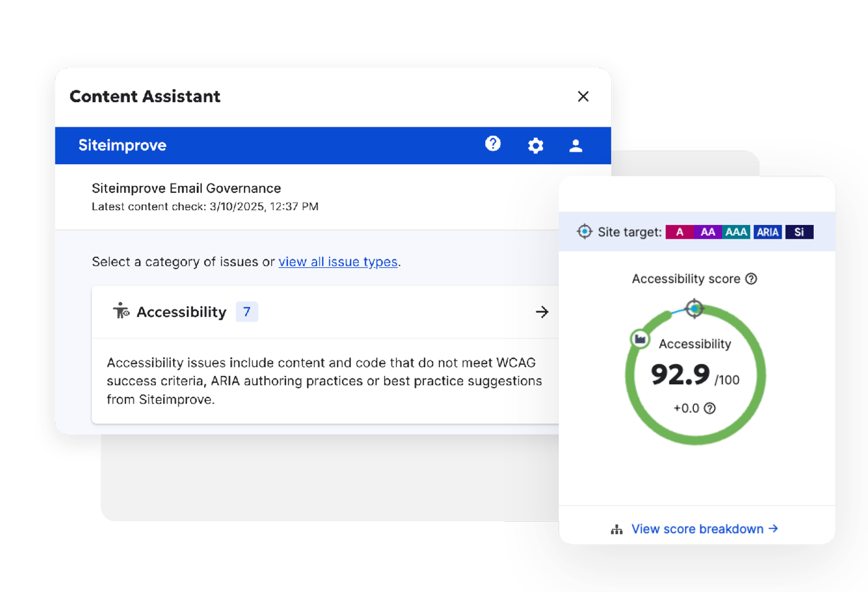Screen dimensions: 868x592
Task: Select the ARIA target badge
Action: click(768, 232)
